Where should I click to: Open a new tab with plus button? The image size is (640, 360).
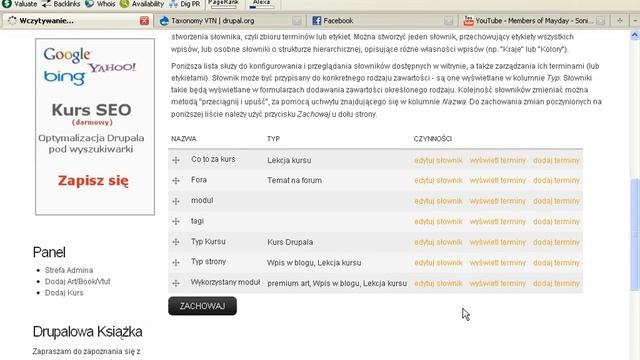(620, 20)
